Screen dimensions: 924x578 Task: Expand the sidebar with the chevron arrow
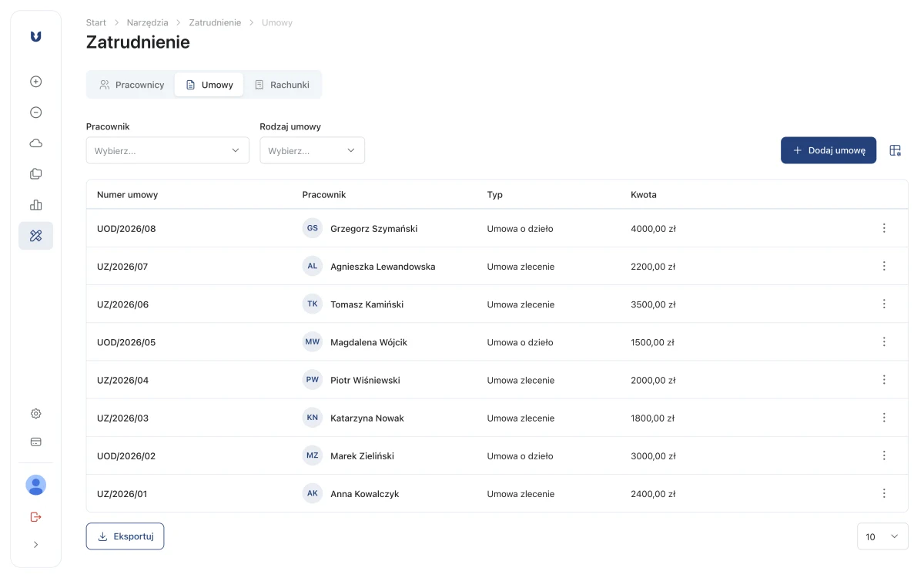35,545
